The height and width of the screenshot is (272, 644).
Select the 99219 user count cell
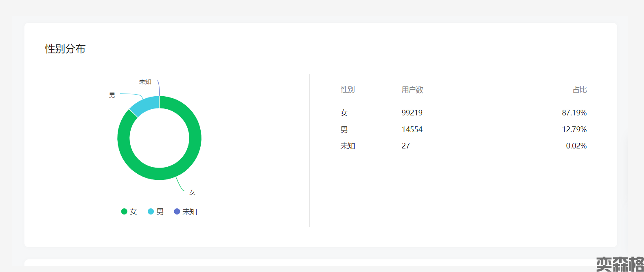(412, 113)
